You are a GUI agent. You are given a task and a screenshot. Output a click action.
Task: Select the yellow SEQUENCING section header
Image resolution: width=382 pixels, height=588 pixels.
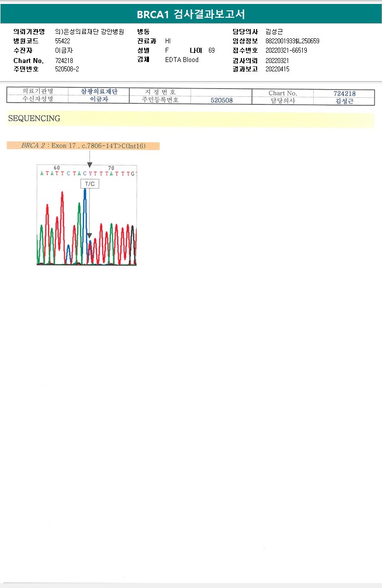[191, 119]
